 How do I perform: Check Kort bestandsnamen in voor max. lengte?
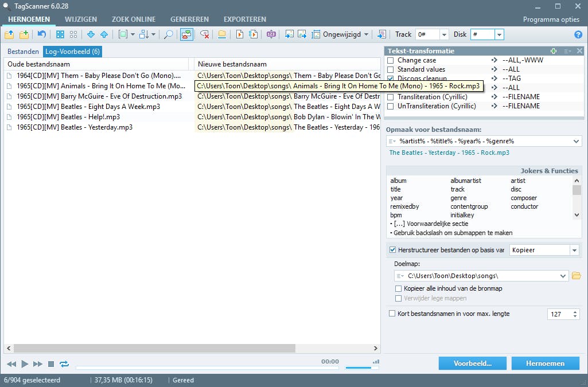[392, 314]
